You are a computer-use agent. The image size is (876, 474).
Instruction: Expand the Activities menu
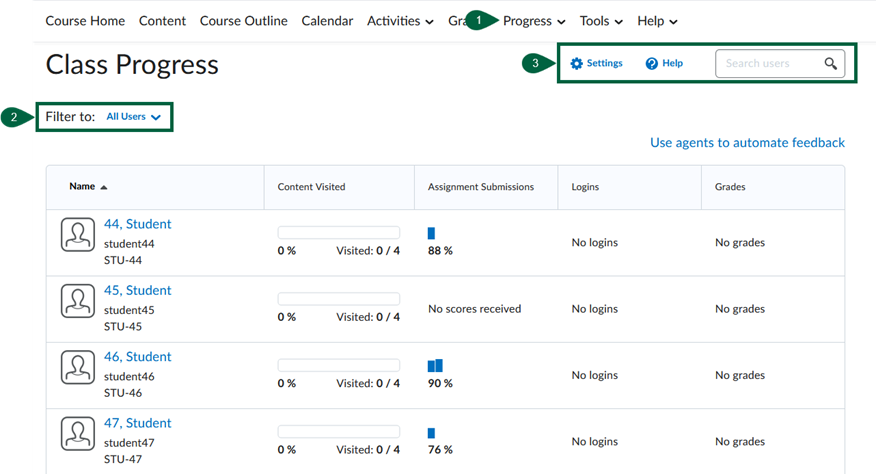point(400,21)
